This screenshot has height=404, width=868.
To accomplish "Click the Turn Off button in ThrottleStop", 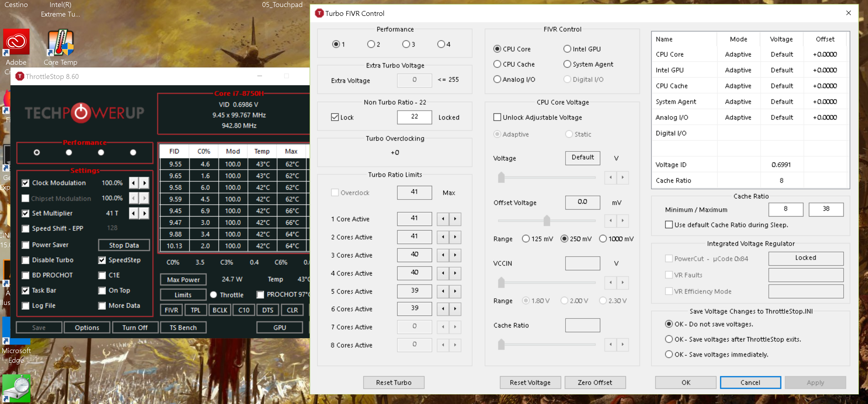I will tap(135, 327).
